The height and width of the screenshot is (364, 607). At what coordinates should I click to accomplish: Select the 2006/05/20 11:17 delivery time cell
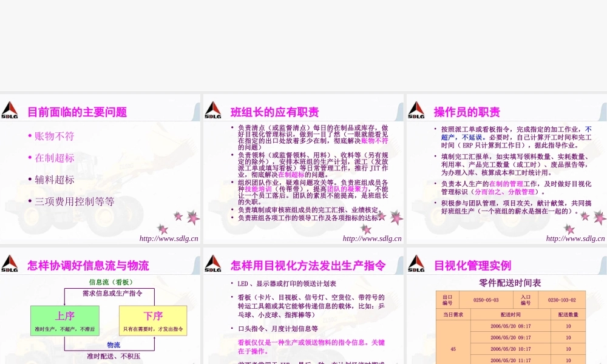(x=510, y=360)
